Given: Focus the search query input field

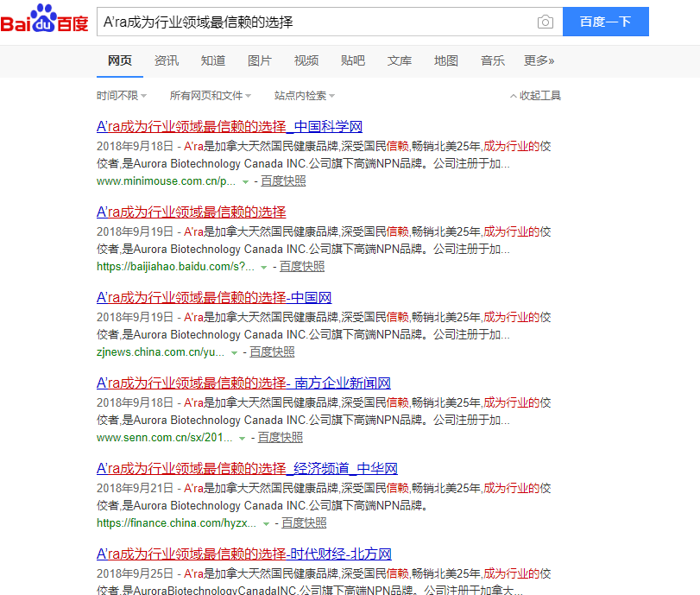Looking at the screenshot, I should pyautogui.click(x=317, y=22).
